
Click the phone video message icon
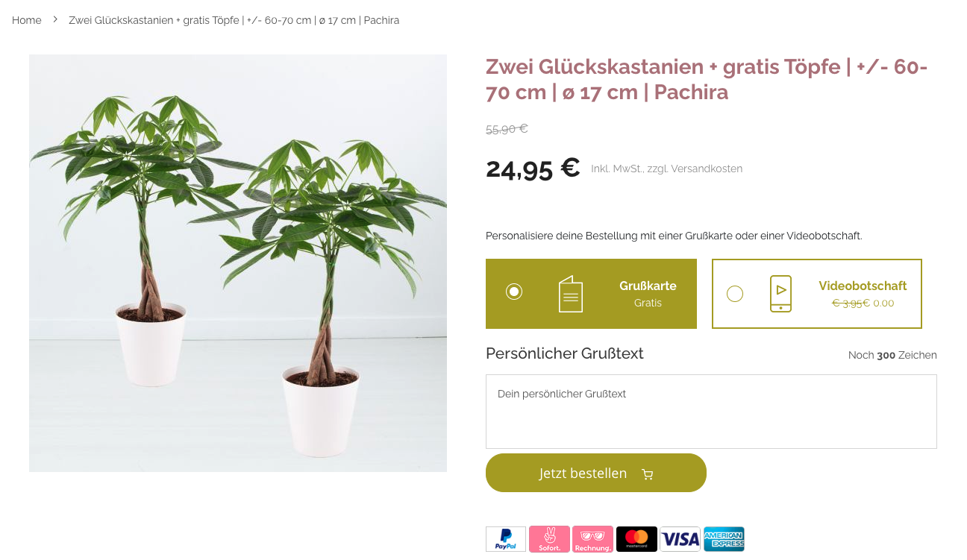[x=780, y=294]
